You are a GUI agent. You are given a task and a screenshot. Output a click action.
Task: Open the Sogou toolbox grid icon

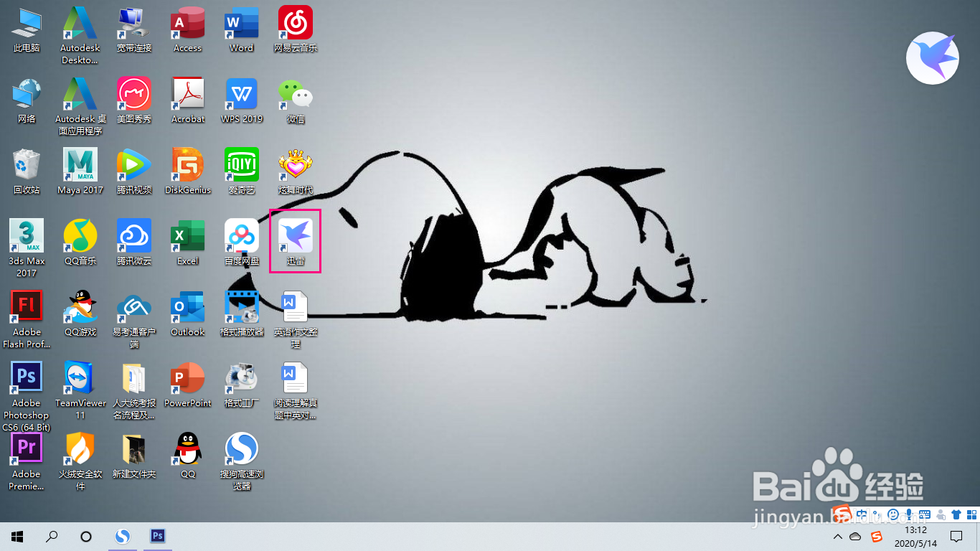973,514
